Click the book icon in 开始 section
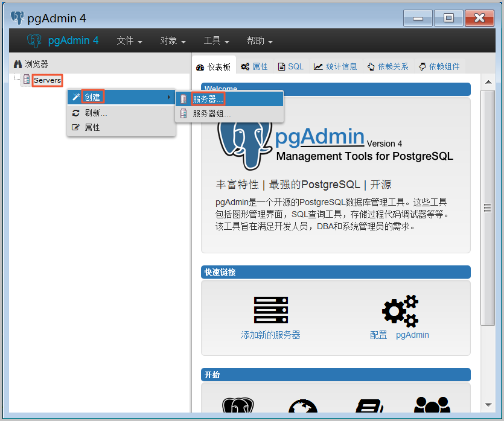The image size is (504, 421). [x=369, y=405]
